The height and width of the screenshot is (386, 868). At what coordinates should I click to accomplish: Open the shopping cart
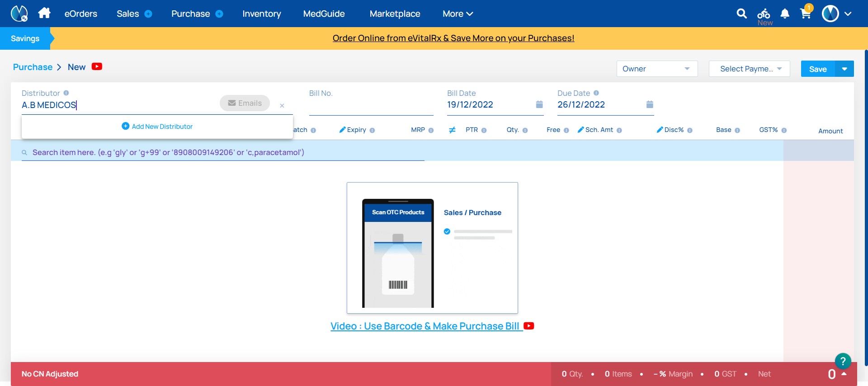click(x=806, y=13)
